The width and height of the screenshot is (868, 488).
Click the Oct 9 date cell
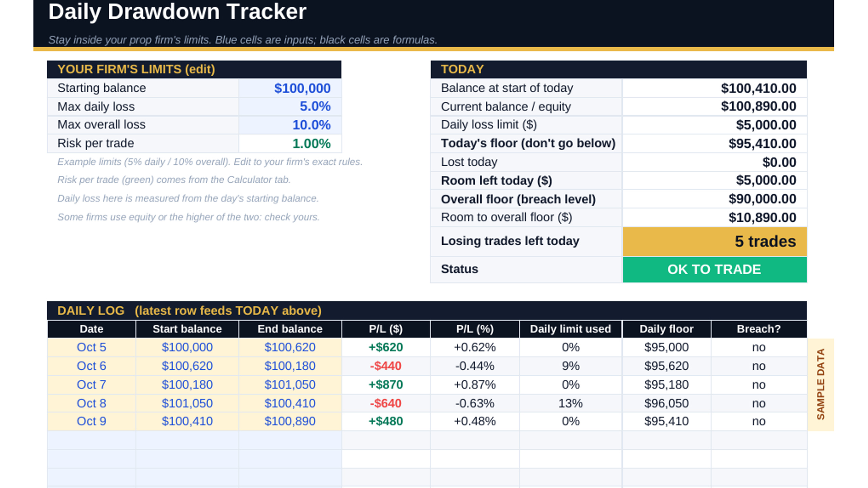[92, 421]
